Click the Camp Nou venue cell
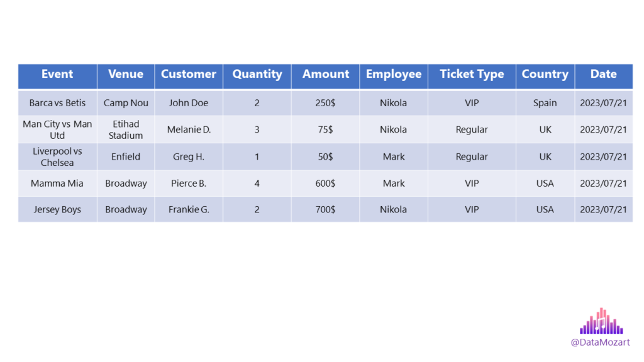The image size is (644, 362). click(126, 103)
